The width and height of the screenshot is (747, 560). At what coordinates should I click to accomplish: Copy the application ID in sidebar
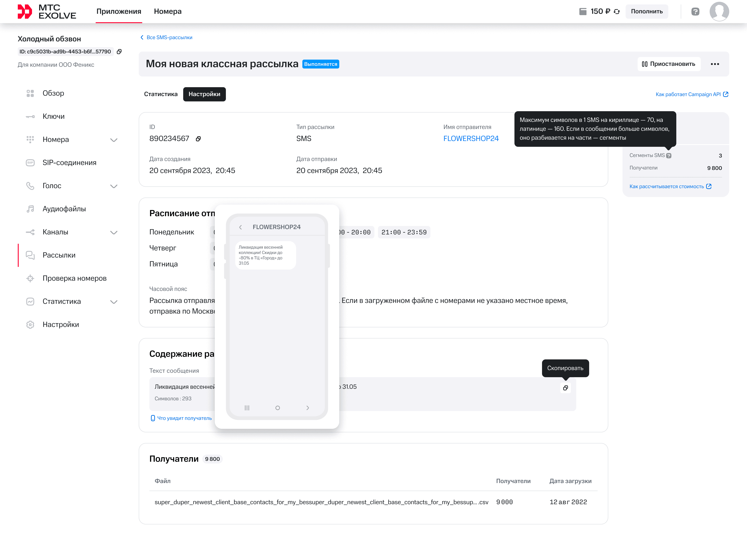(x=119, y=52)
